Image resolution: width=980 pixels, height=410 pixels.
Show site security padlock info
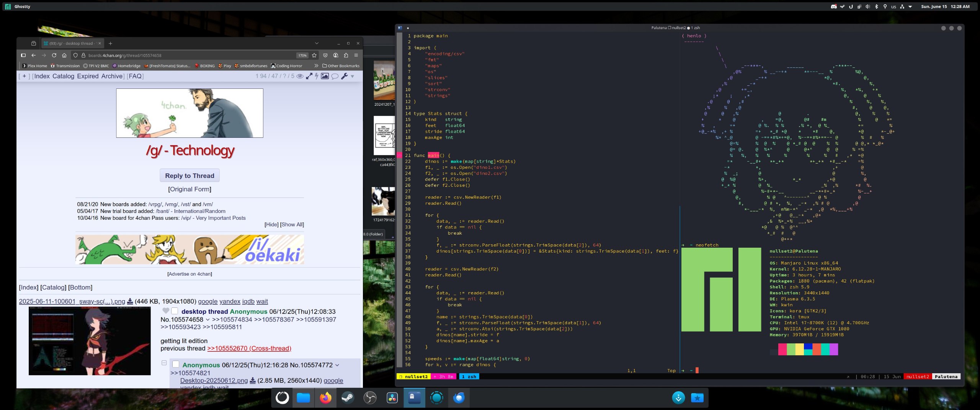click(83, 55)
